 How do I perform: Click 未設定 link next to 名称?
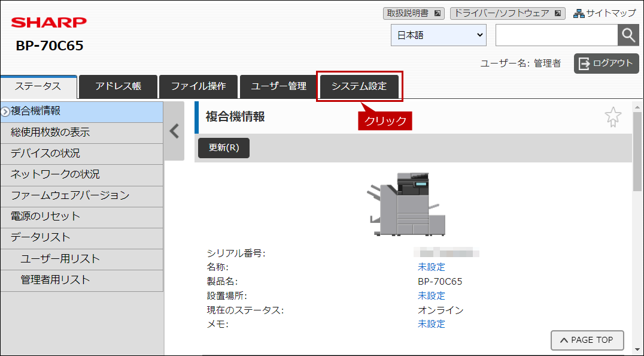coord(432,267)
